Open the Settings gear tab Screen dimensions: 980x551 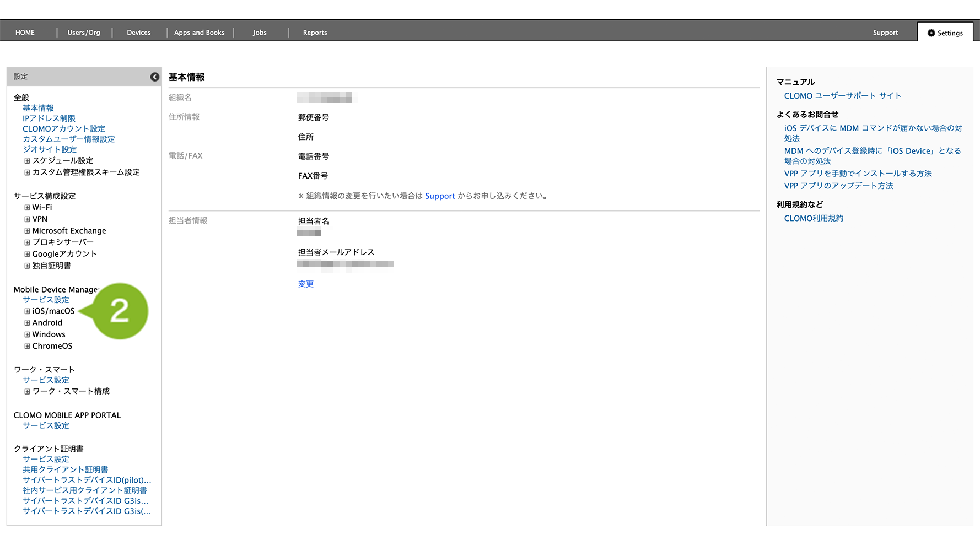click(x=945, y=33)
